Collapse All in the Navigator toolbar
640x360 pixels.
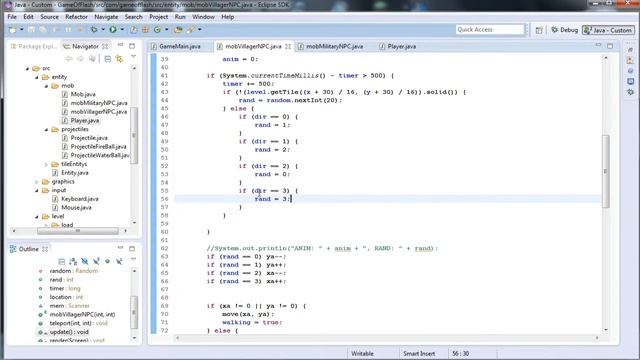point(108,59)
